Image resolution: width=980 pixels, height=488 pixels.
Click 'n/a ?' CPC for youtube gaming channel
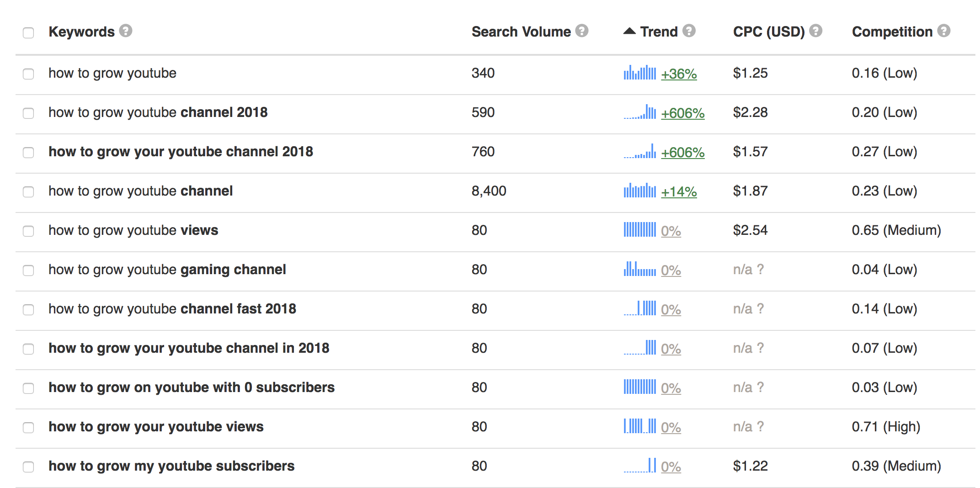pyautogui.click(x=748, y=270)
